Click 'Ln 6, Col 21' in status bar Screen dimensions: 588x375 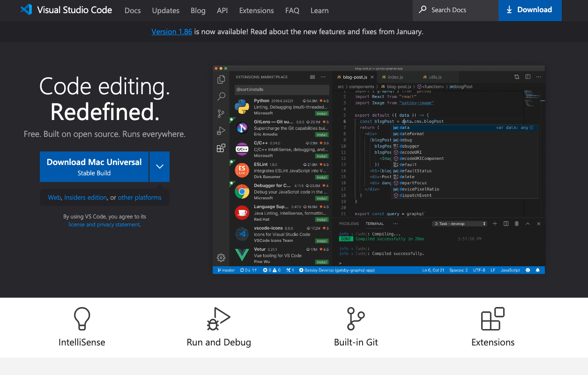coord(433,270)
